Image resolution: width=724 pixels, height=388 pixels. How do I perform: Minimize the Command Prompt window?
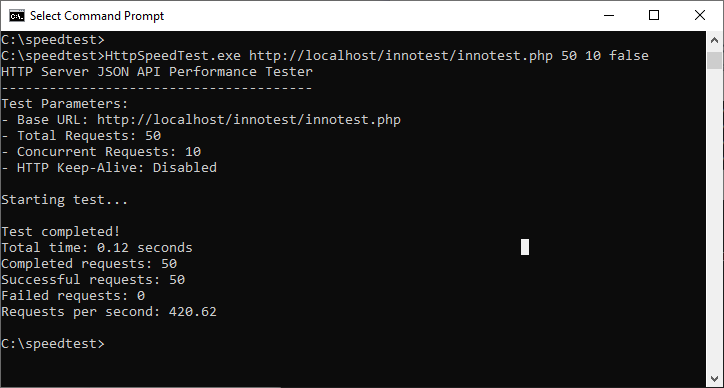[609, 16]
